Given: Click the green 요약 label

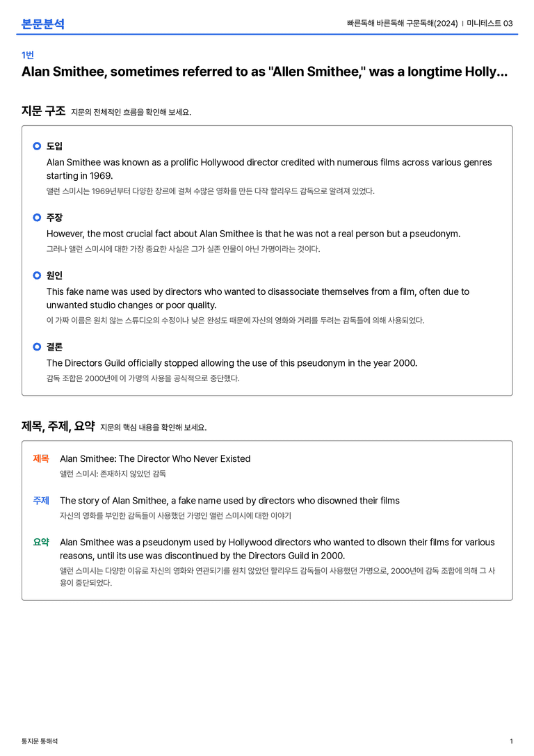Looking at the screenshot, I should [41, 542].
